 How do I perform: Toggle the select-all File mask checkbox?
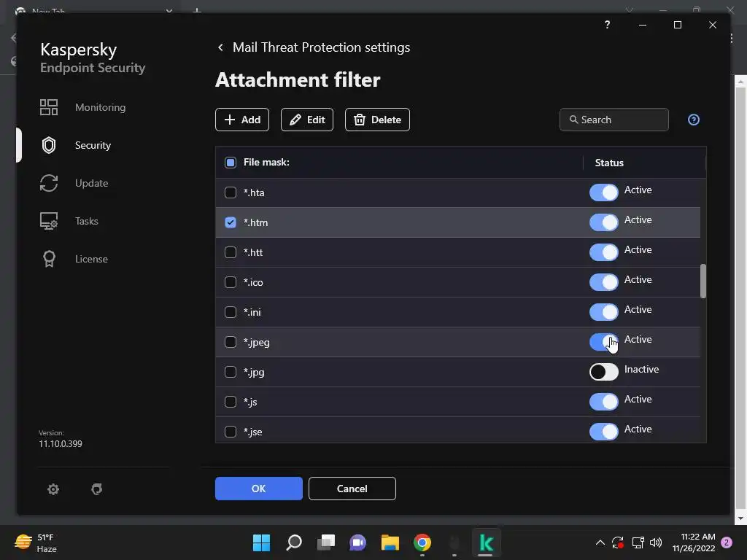point(231,163)
